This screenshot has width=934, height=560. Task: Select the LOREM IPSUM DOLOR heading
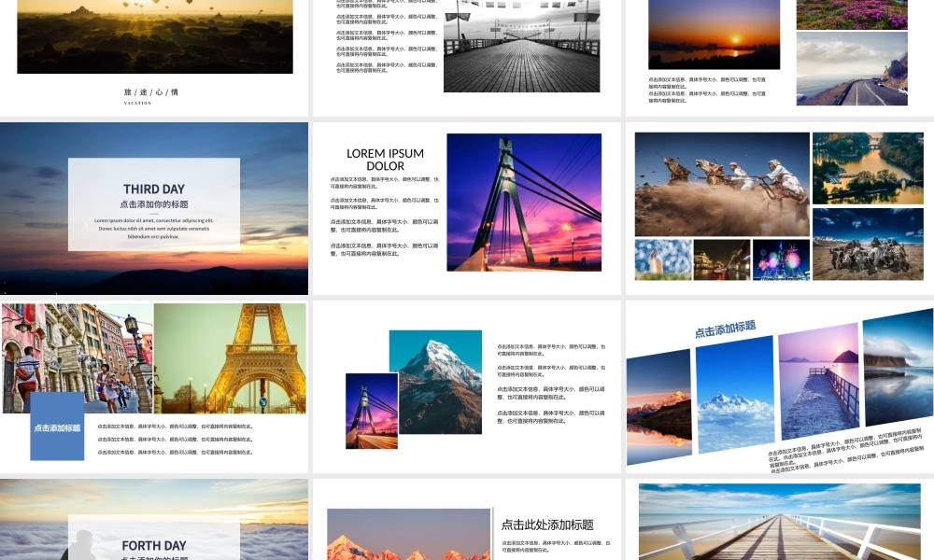pos(385,160)
